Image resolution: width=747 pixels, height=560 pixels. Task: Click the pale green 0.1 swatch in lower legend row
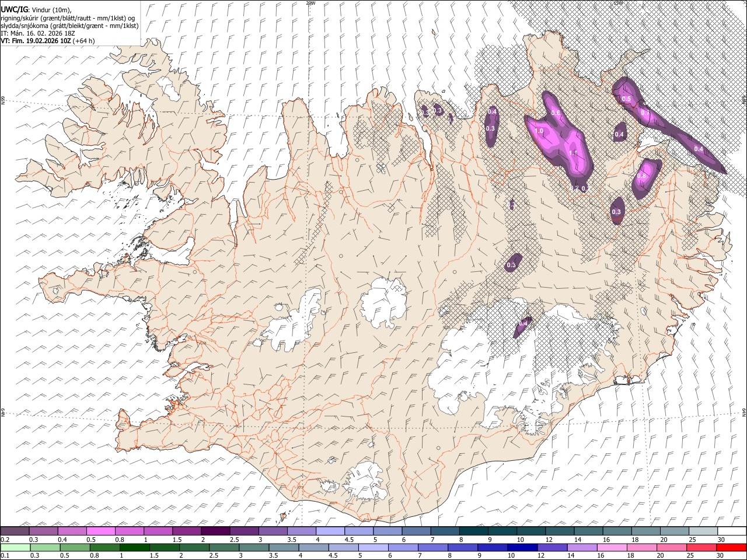point(15,547)
